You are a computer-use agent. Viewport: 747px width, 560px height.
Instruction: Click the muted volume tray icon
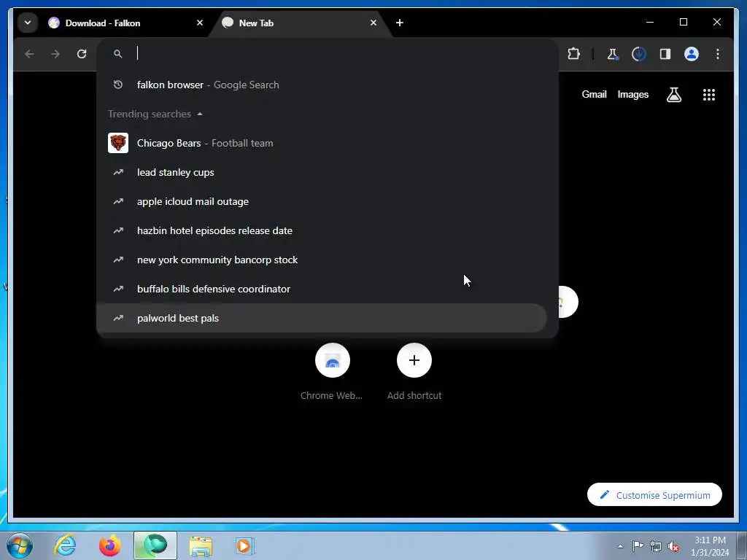(673, 546)
